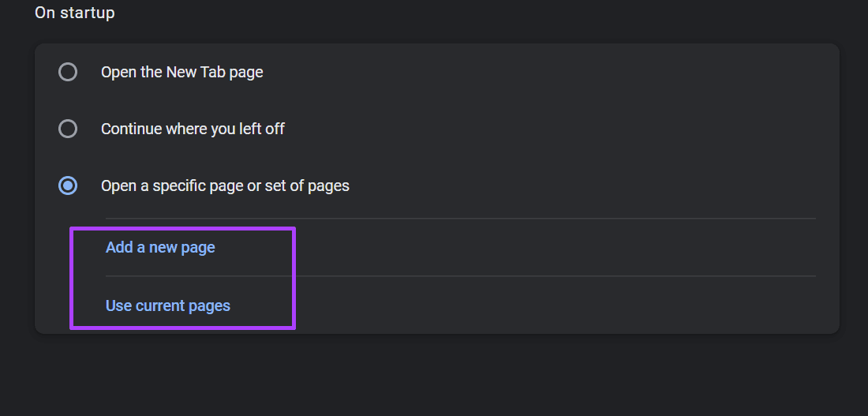Viewport: 868px width, 416px height.
Task: Click the blank row area right of "Use current pages"
Action: pyautogui.click(x=554, y=305)
